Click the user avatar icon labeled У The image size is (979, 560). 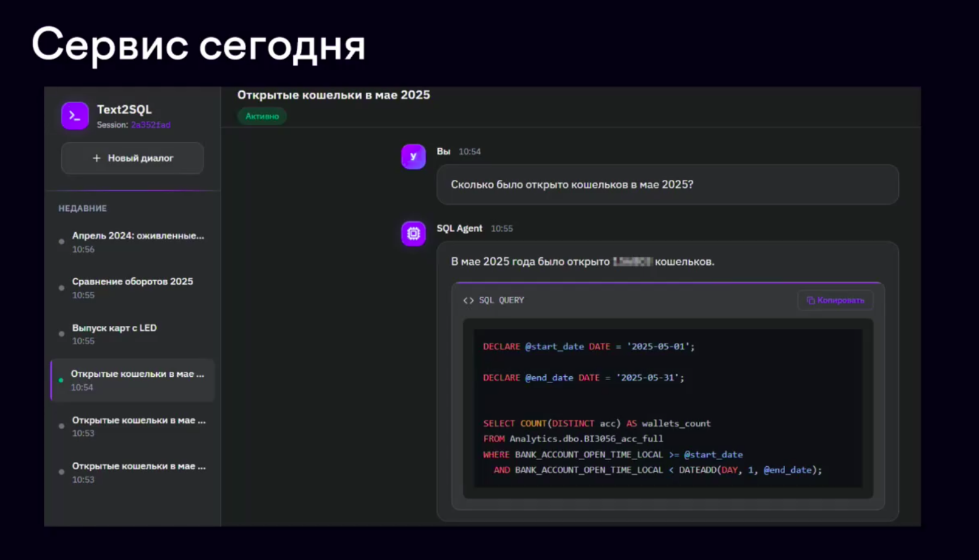click(413, 157)
